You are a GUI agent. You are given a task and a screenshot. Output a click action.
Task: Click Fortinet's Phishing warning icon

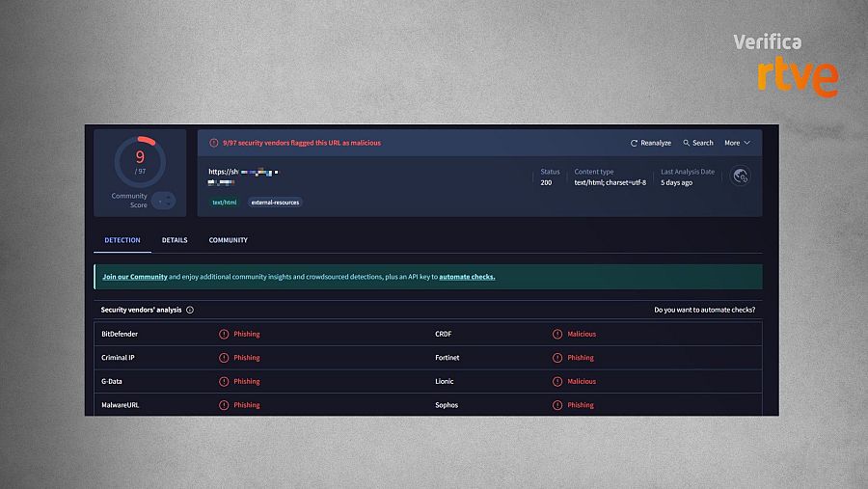point(557,358)
